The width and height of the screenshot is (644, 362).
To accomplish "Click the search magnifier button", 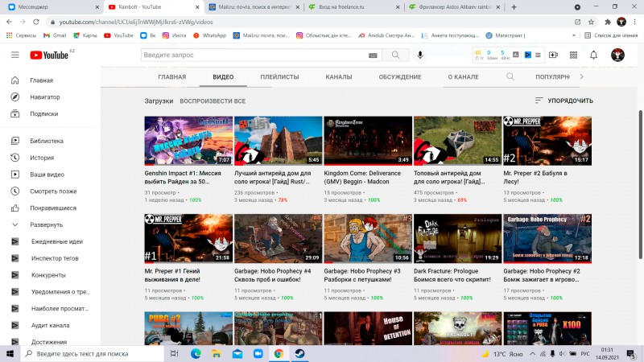I will (x=395, y=55).
